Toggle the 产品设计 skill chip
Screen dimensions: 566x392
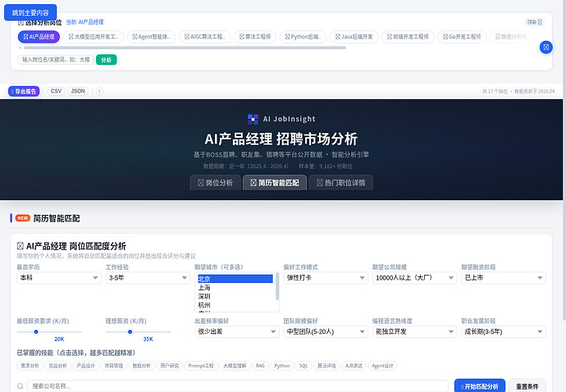point(85,366)
